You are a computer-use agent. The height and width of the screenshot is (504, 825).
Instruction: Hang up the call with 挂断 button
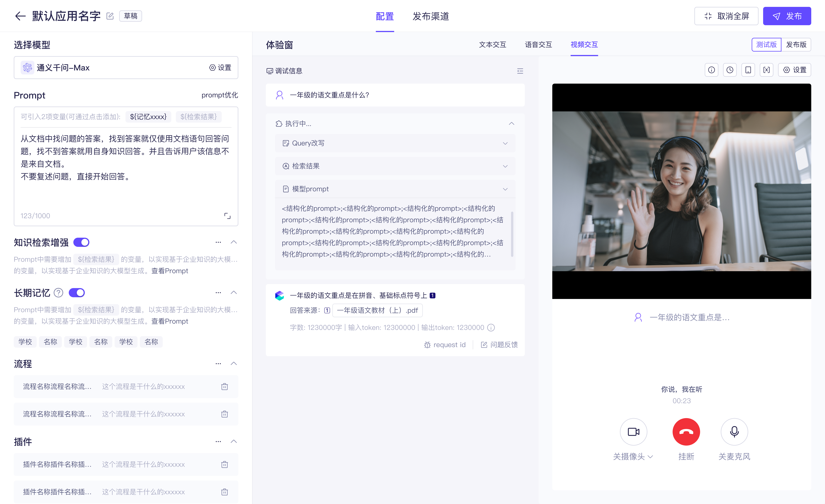[686, 432]
